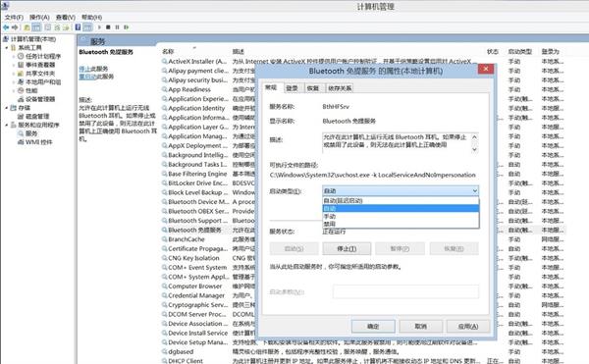Click the 重启动此服务 link
Image resolution: width=589 pixels, height=364 pixels.
tap(96, 77)
